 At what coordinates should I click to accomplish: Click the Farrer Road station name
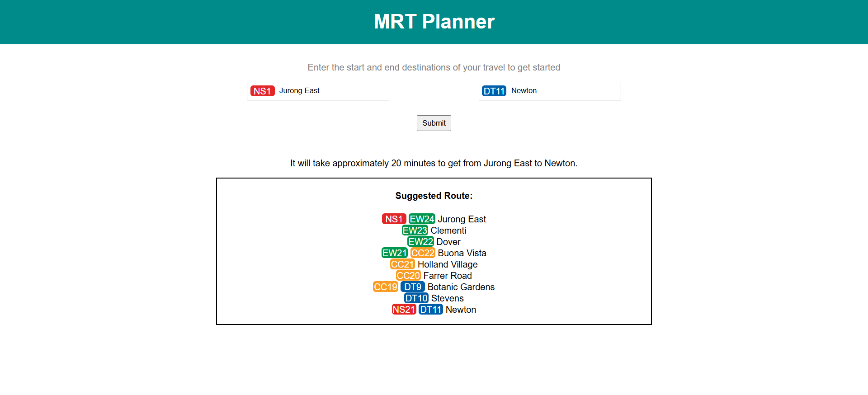pos(448,276)
